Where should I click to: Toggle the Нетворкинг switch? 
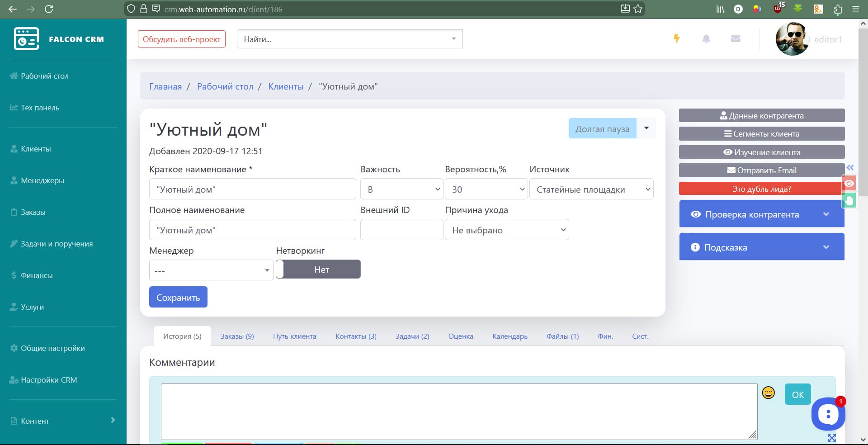coord(318,270)
